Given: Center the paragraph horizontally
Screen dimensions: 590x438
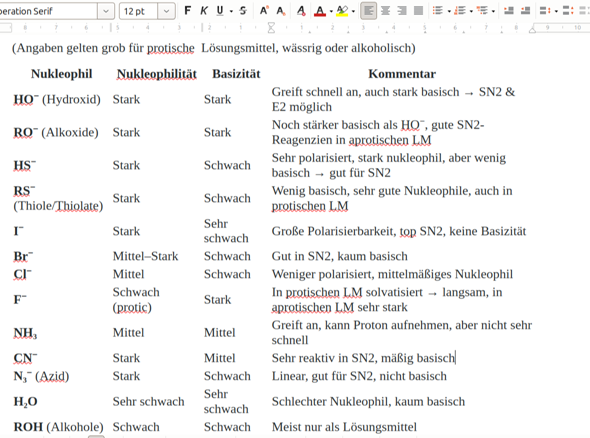Looking at the screenshot, I should 385,11.
